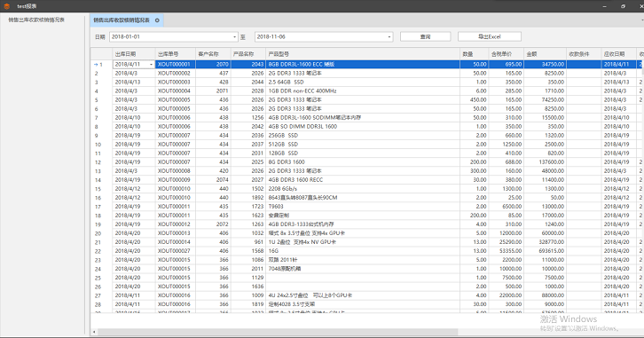This screenshot has height=338, width=644.
Task: Click the 含税单价 column header
Action: (506, 54)
